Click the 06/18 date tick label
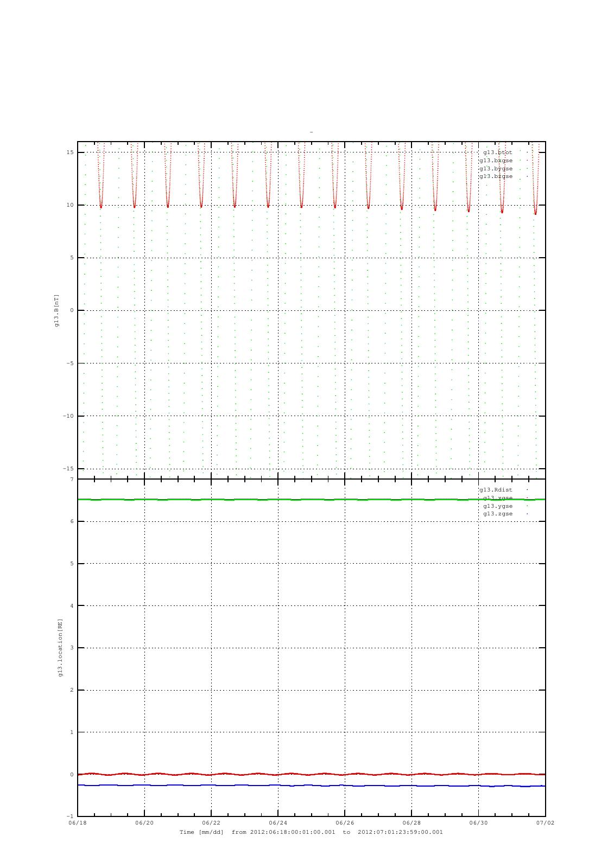 point(78,822)
